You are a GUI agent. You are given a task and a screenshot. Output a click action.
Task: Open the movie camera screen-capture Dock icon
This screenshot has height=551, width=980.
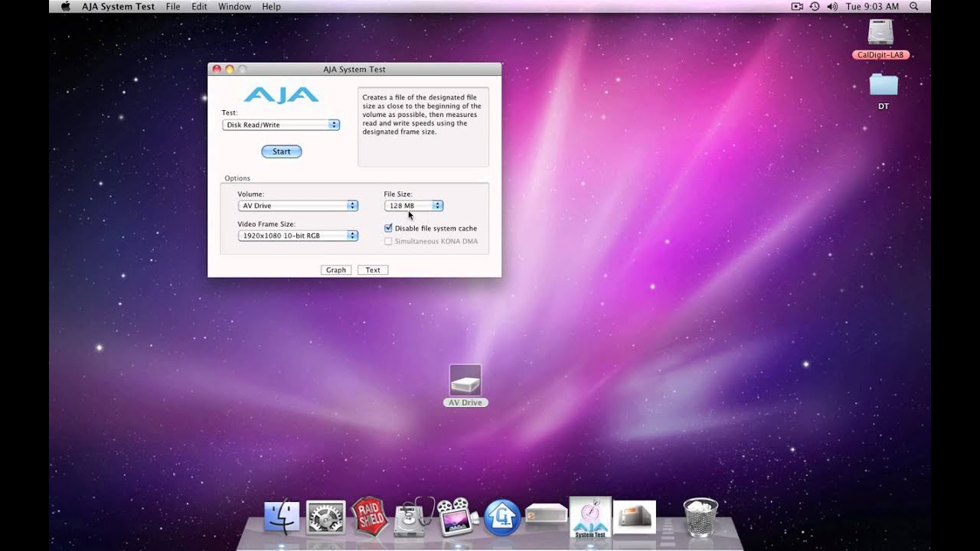tap(457, 517)
